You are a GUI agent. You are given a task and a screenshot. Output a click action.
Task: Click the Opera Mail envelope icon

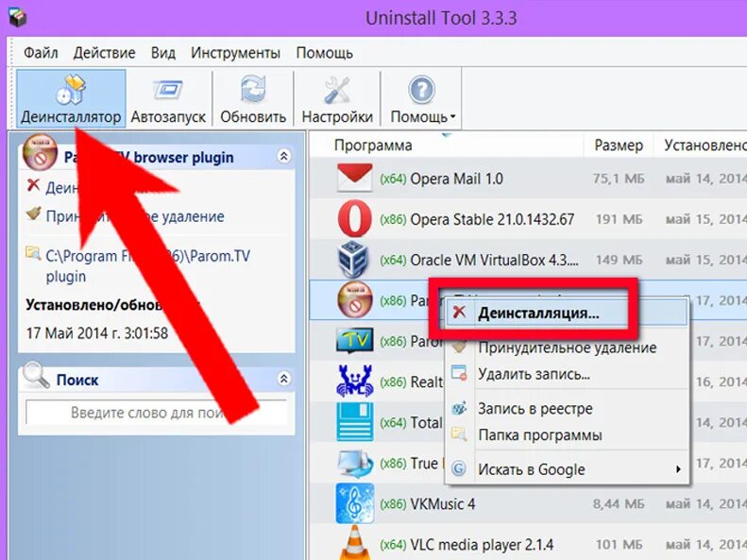[354, 178]
